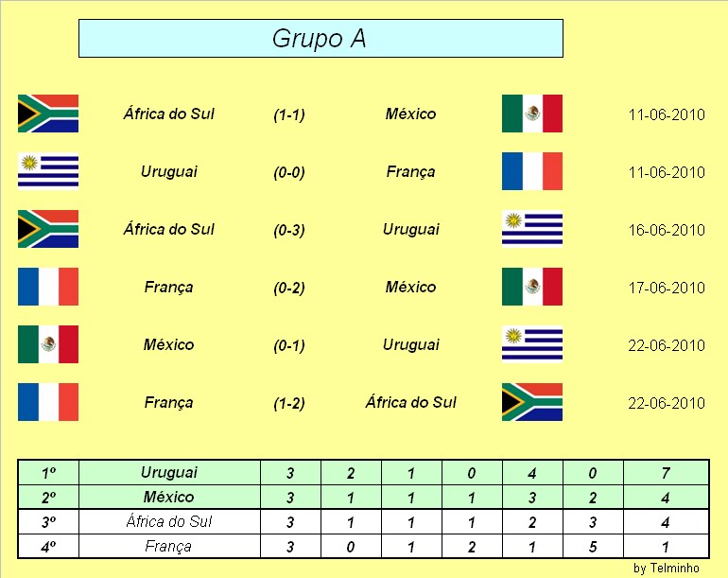
Task: Select France flag in the 1-2 match row
Action: point(48,402)
